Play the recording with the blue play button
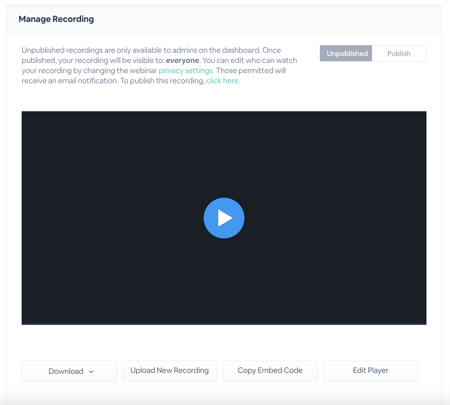 point(224,218)
